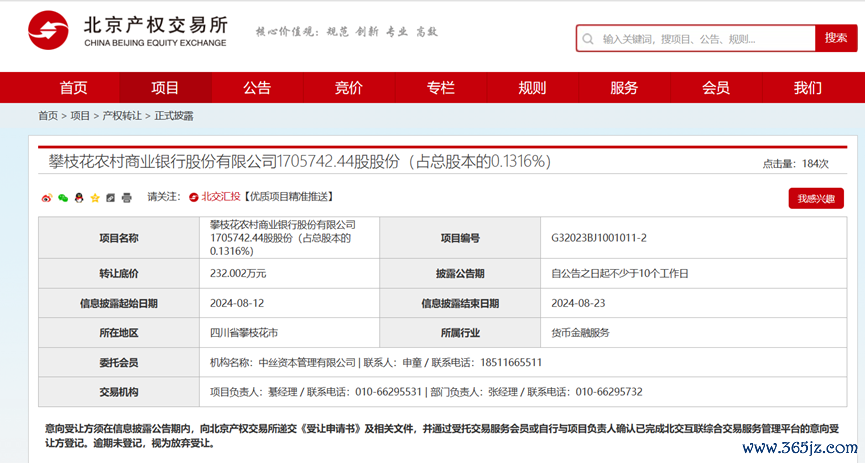Viewport: 865px width, 463px height.
Task: Click the red 北交汇投 logo icon
Action: (x=194, y=197)
